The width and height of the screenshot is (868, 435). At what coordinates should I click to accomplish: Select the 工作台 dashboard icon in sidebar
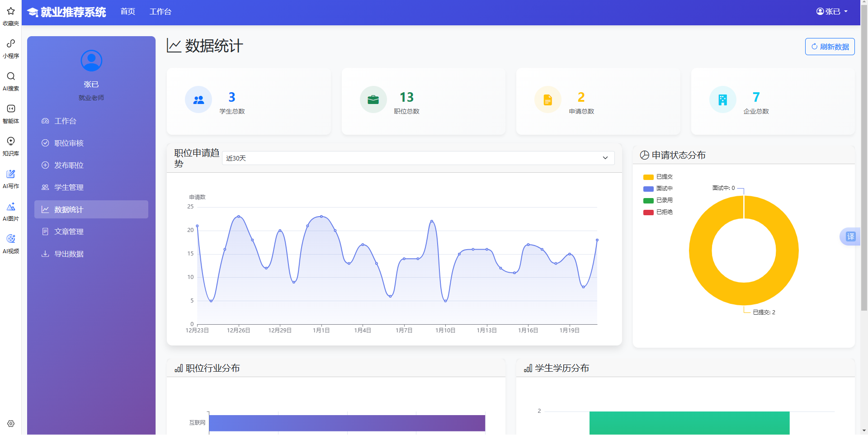coord(45,121)
